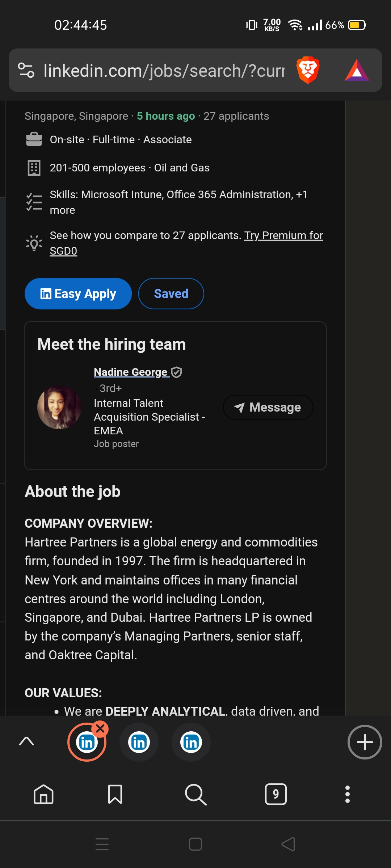The width and height of the screenshot is (391, 868).
Task: Tap the bookmark icon in bottom toolbar
Action: click(115, 794)
